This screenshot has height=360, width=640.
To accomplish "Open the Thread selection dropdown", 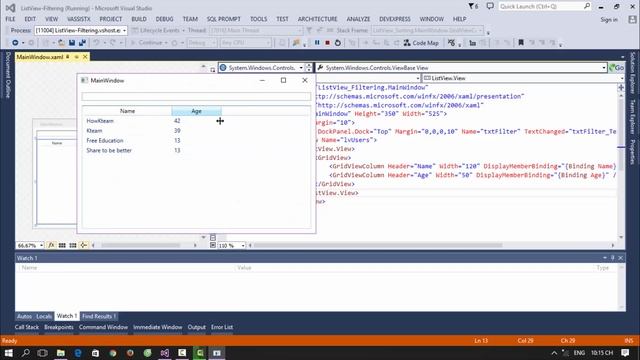I will (x=300, y=31).
